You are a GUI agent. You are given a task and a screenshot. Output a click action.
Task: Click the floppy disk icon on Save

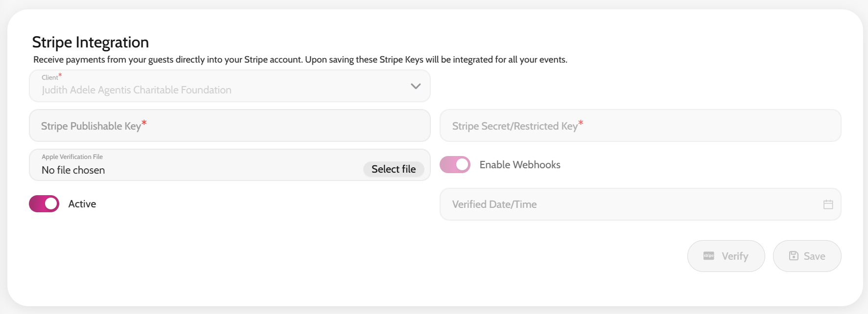click(794, 256)
